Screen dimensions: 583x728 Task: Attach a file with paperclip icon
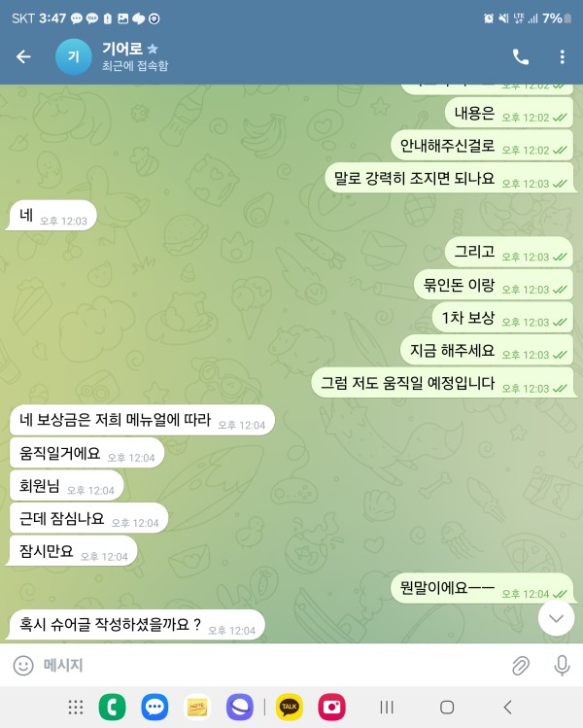point(521,666)
